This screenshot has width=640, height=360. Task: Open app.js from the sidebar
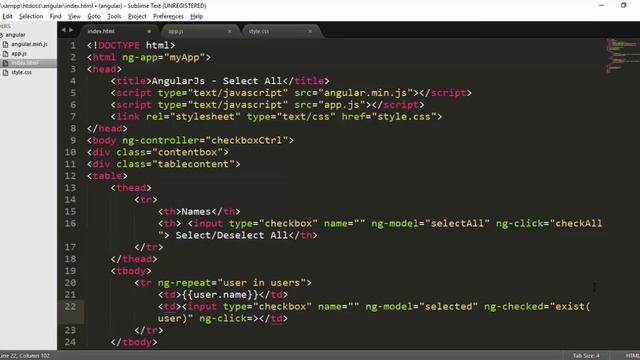point(19,53)
